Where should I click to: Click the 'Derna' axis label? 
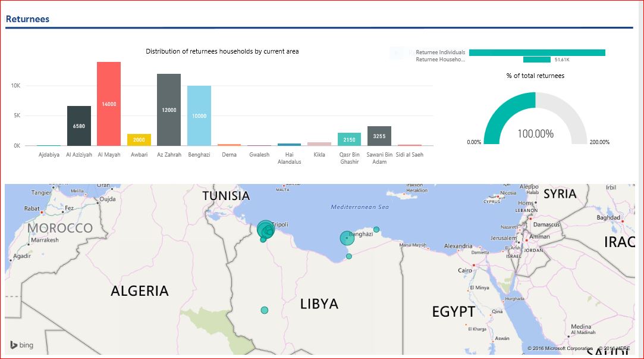click(x=229, y=155)
